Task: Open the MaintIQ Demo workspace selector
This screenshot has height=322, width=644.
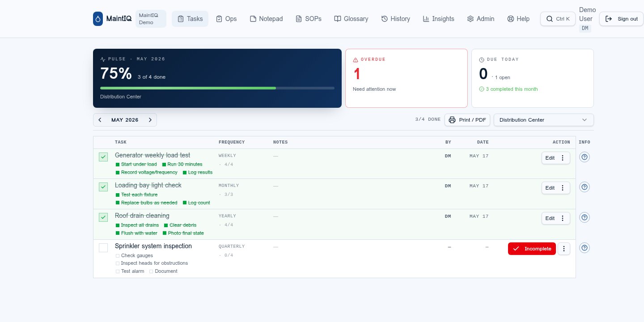Action: [x=151, y=19]
